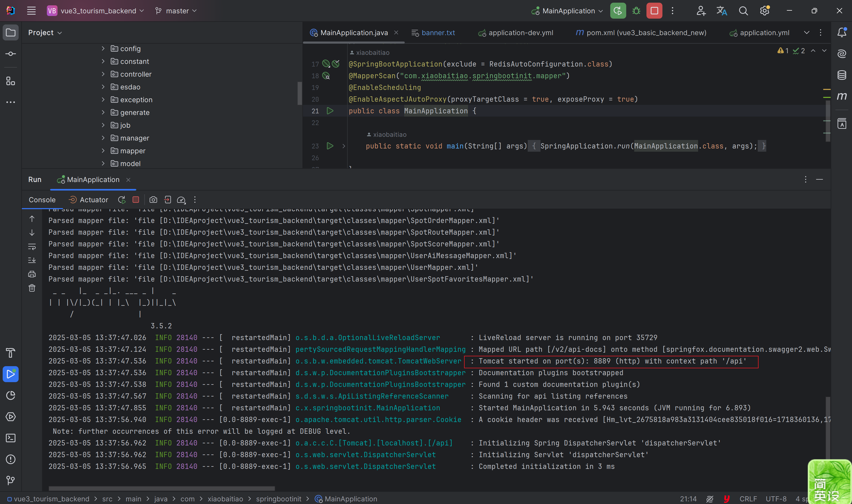Open the master branch dropdown
The height and width of the screenshot is (504, 852).
coord(176,11)
